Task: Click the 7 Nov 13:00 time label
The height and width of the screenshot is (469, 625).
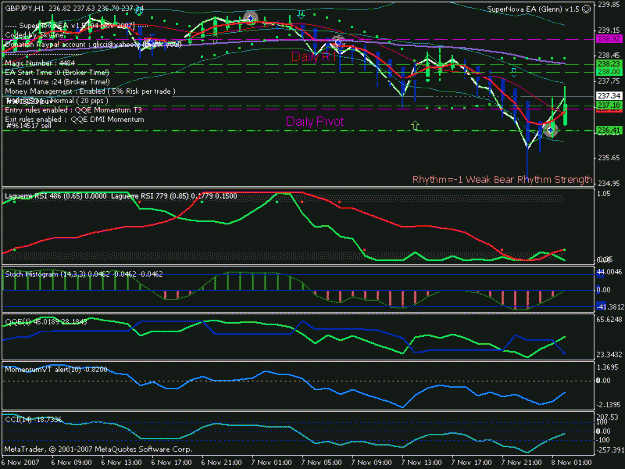Action: (x=421, y=463)
